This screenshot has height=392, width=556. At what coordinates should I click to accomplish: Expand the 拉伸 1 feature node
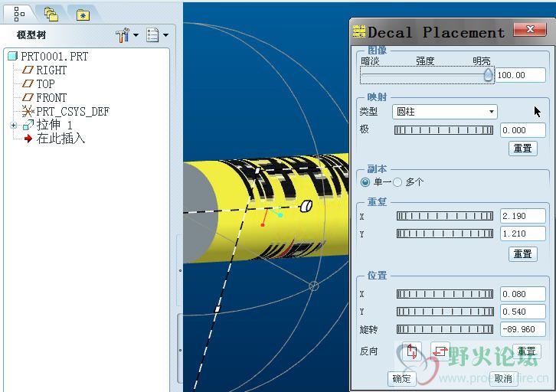point(14,125)
